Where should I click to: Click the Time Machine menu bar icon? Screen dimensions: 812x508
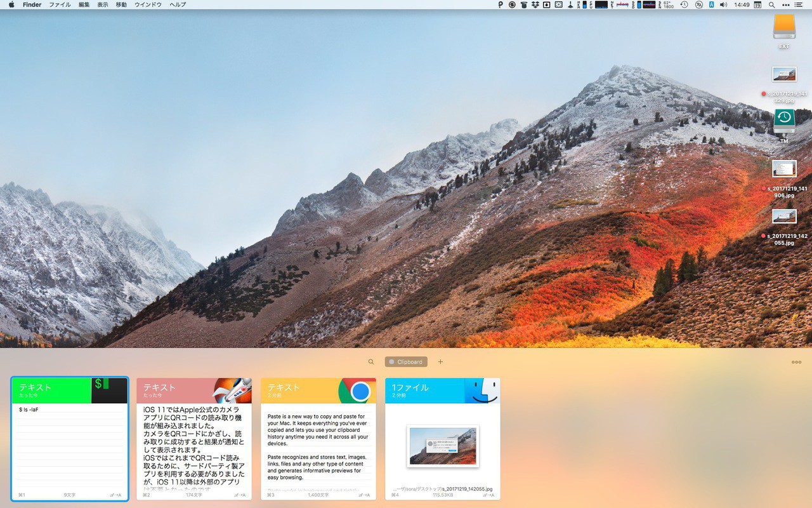point(684,4)
